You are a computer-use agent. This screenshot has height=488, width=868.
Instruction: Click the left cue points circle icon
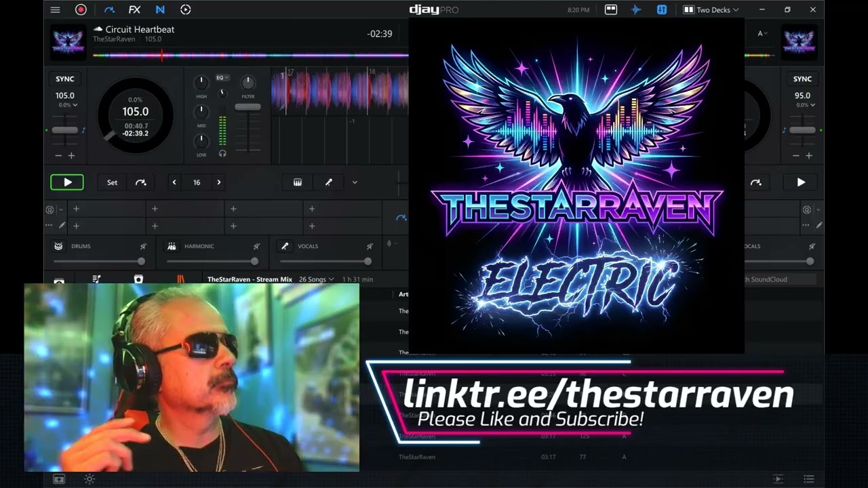point(50,210)
